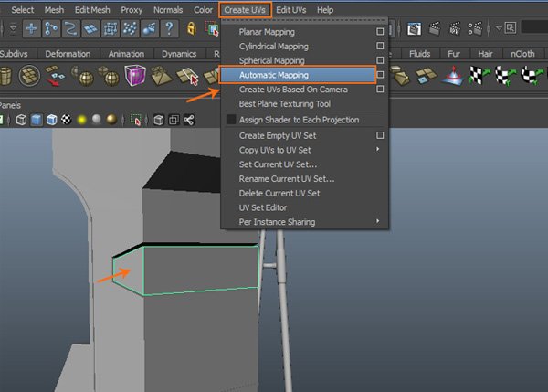548x392 pixels.
Task: Open Automatic Mapping option box
Action: pyautogui.click(x=380, y=75)
